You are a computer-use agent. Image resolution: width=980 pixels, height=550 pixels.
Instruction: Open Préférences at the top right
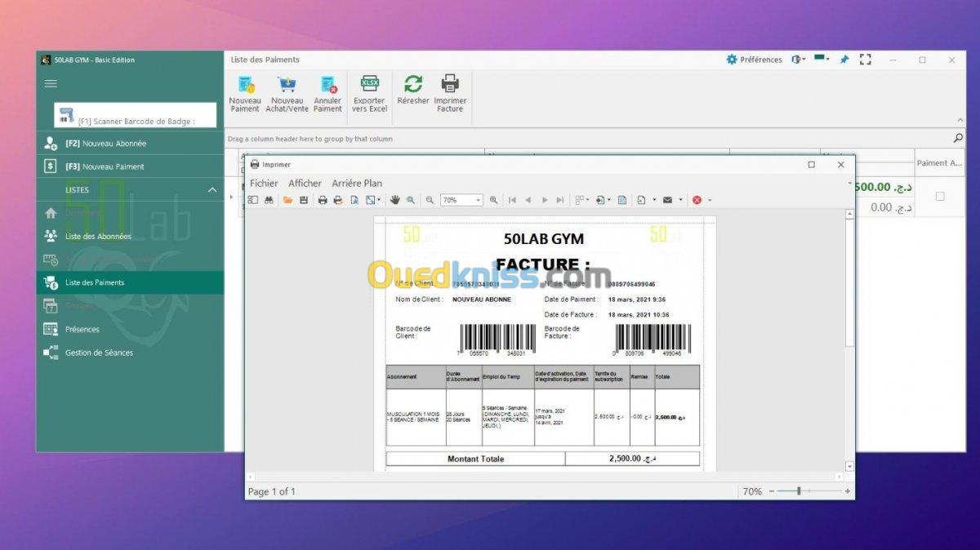coord(754,60)
